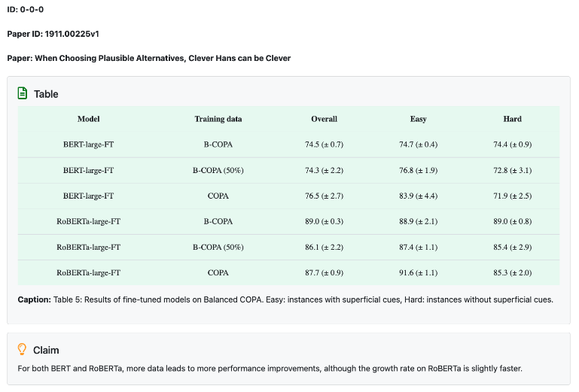Click the Table section heading
579x392 pixels.
(x=46, y=94)
